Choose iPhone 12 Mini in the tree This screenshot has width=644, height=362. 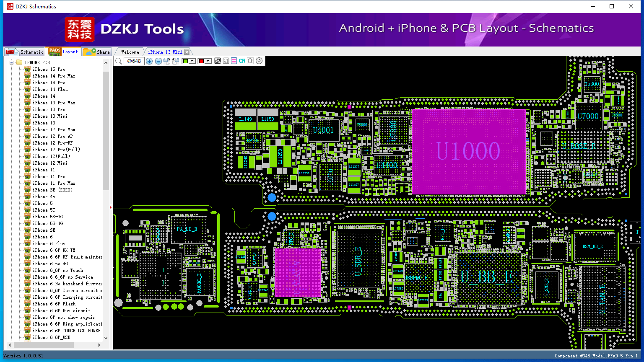click(50, 163)
